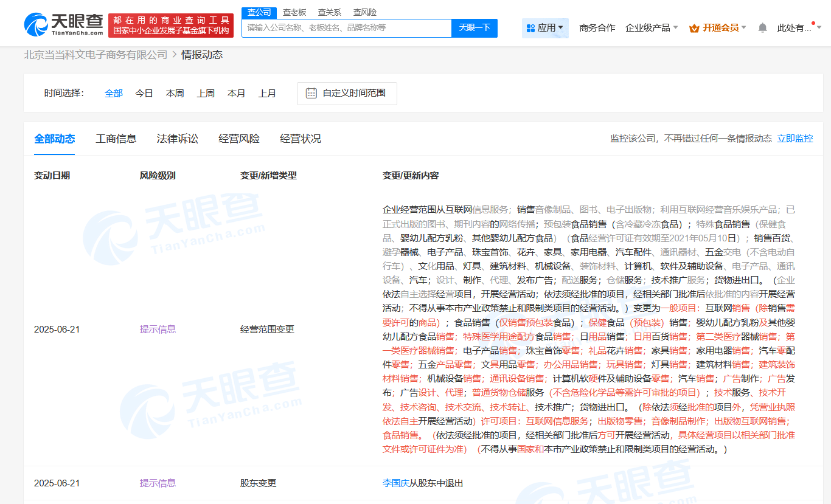Filter time by 今日
This screenshot has width=831, height=504.
144,93
